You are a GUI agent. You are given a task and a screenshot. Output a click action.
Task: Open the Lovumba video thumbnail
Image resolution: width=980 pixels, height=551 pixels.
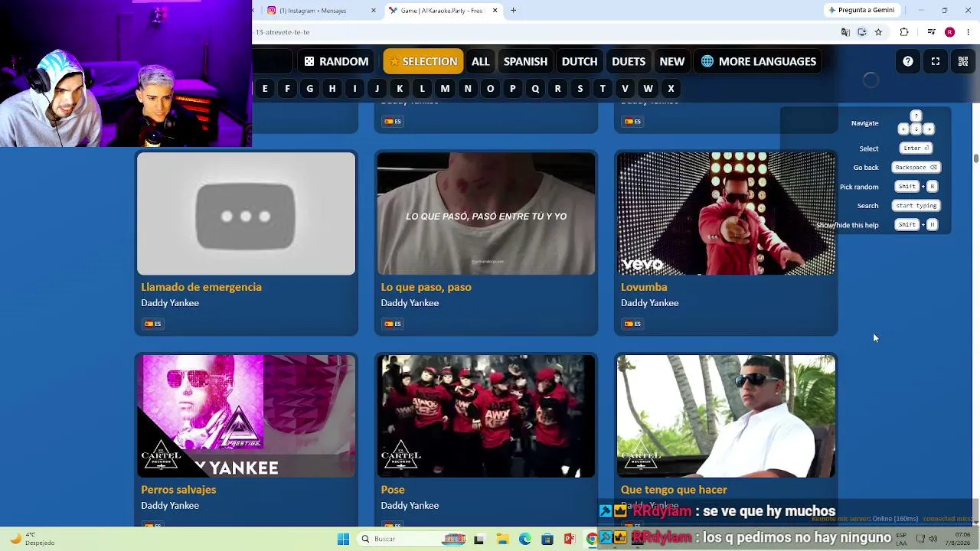pyautogui.click(x=726, y=214)
